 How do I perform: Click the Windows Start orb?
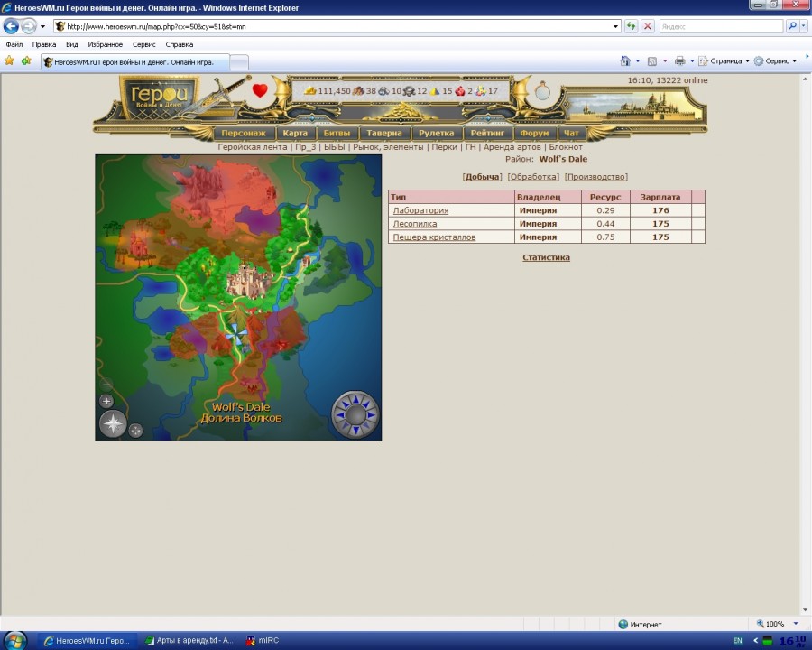tap(15, 641)
